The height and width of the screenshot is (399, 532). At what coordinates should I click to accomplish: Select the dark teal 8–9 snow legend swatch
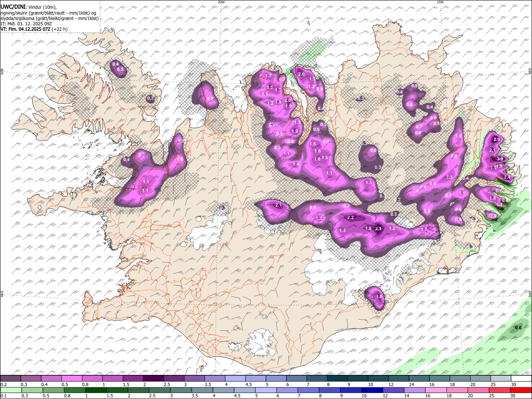(337, 379)
